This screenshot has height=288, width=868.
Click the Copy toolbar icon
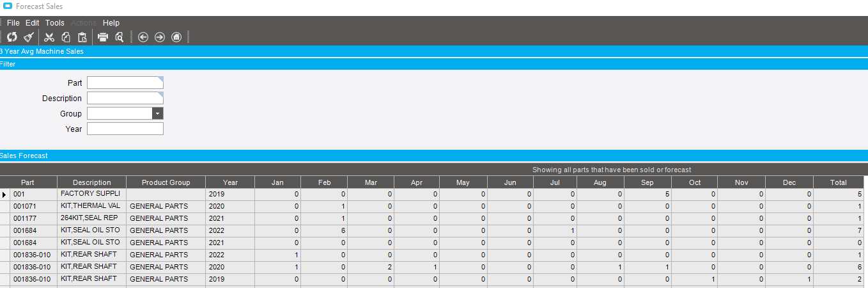[x=66, y=37]
